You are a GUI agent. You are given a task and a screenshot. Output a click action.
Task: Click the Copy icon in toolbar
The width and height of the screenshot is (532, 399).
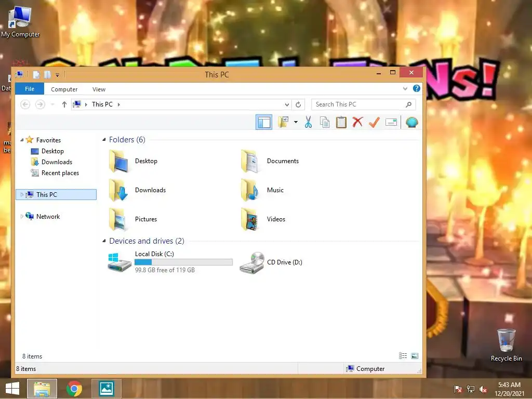[x=325, y=122]
